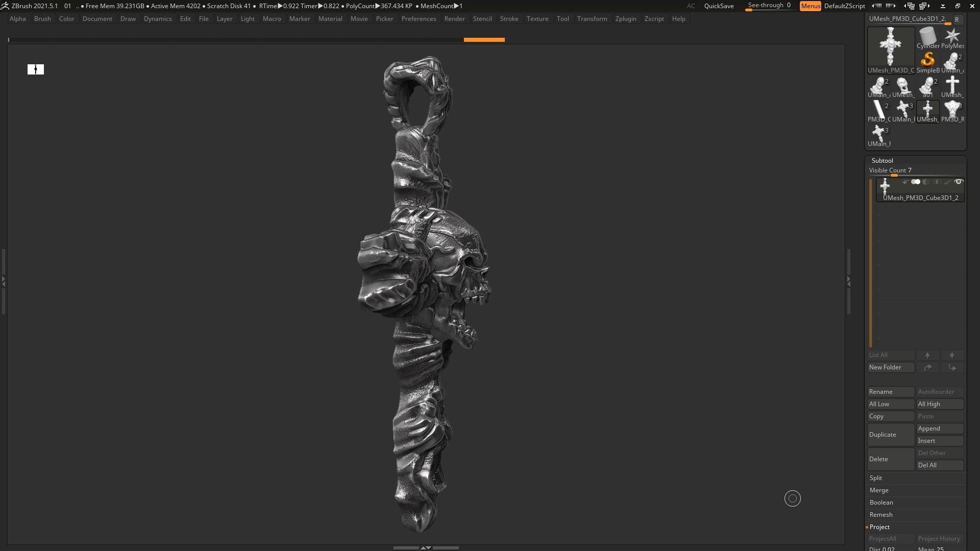
Task: Adjust the See-through slider
Action: click(770, 6)
